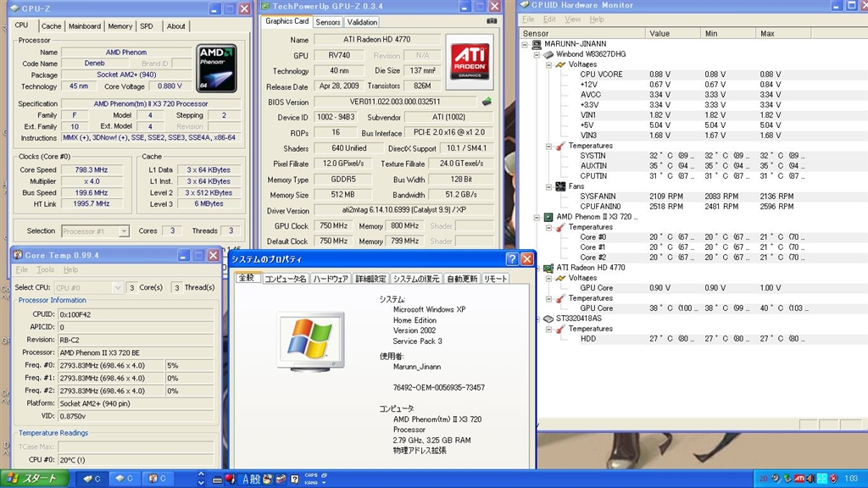Click the BIOS save chip icon in GPU-Z
This screenshot has height=488, width=868.
coord(487,102)
